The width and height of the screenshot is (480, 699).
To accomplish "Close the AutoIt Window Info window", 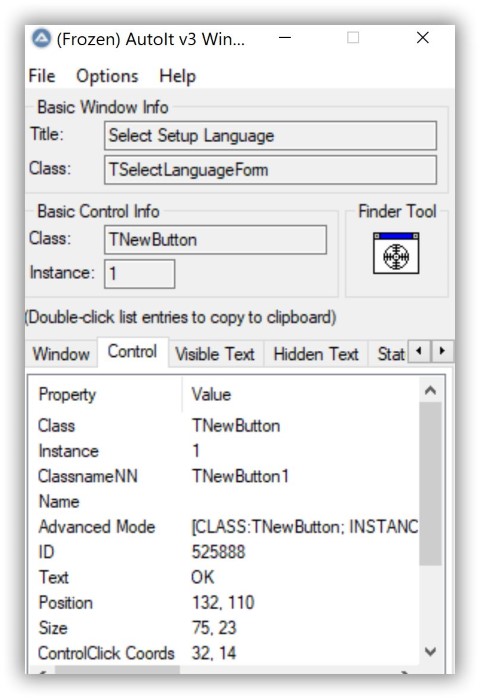I will click(x=423, y=38).
